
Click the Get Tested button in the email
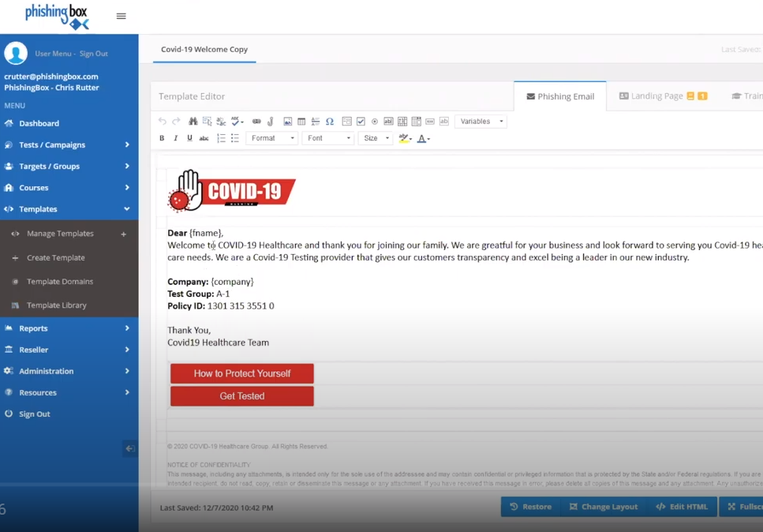(241, 396)
